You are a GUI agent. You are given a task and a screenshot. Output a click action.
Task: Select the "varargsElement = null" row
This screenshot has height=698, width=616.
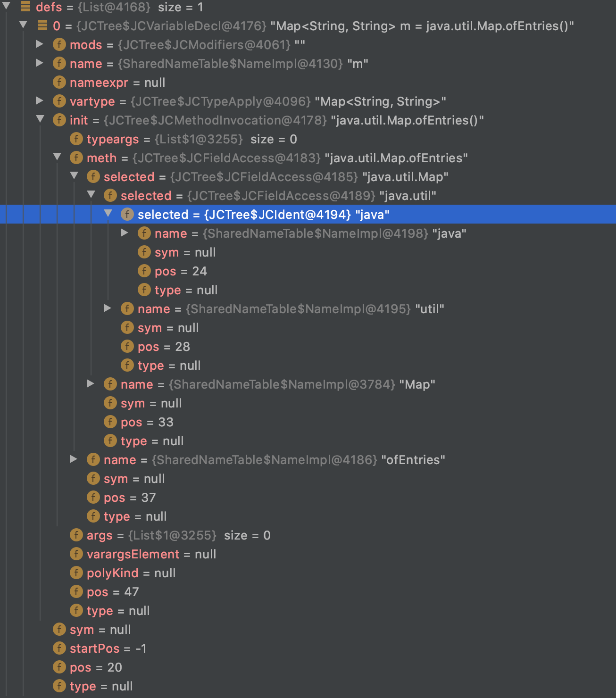[x=308, y=554]
